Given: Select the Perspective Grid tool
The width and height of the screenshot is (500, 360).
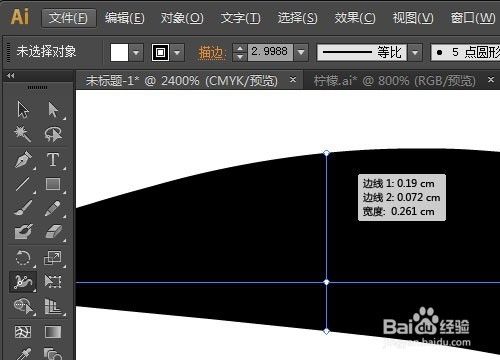Looking at the screenshot, I should pos(53,307).
